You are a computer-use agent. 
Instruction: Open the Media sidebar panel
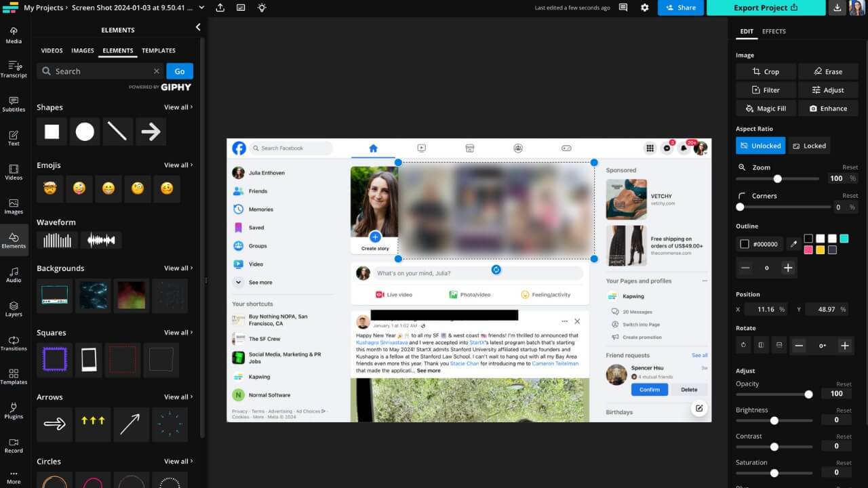pos(14,35)
